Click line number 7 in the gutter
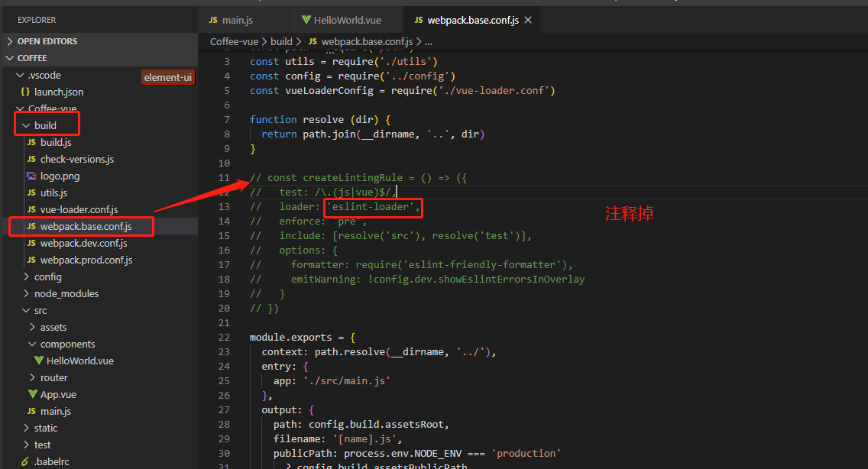Screen dimensions: 868x469 pyautogui.click(x=226, y=120)
